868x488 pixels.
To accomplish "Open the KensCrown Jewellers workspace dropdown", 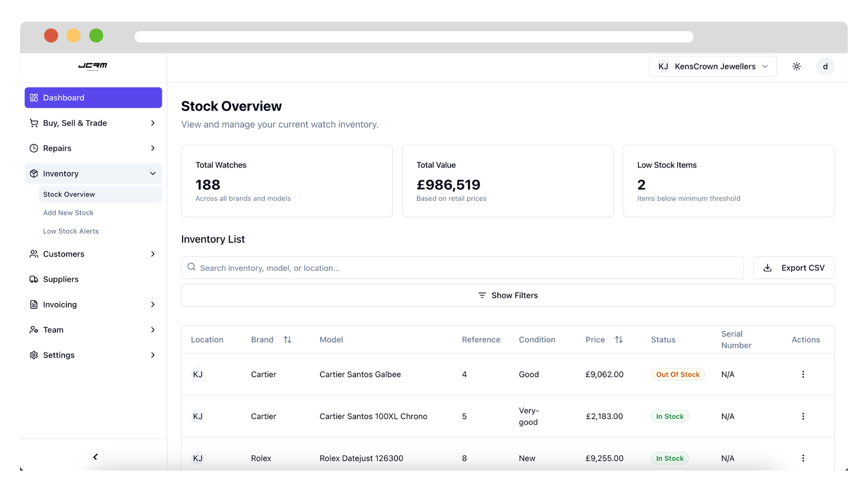I will coord(712,66).
